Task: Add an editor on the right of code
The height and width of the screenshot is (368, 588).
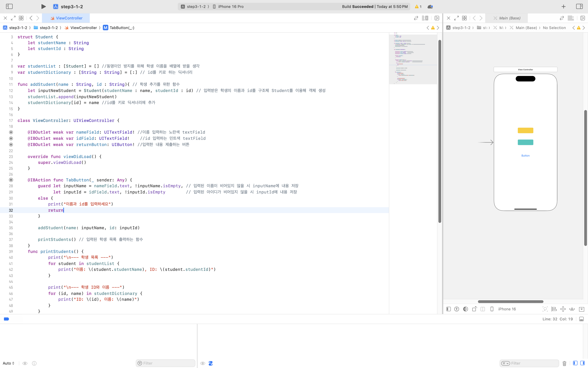Action: [437, 18]
